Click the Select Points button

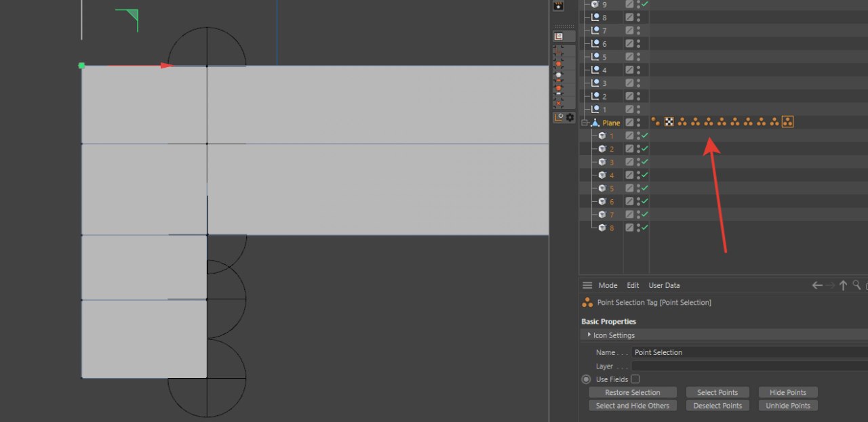tap(717, 392)
